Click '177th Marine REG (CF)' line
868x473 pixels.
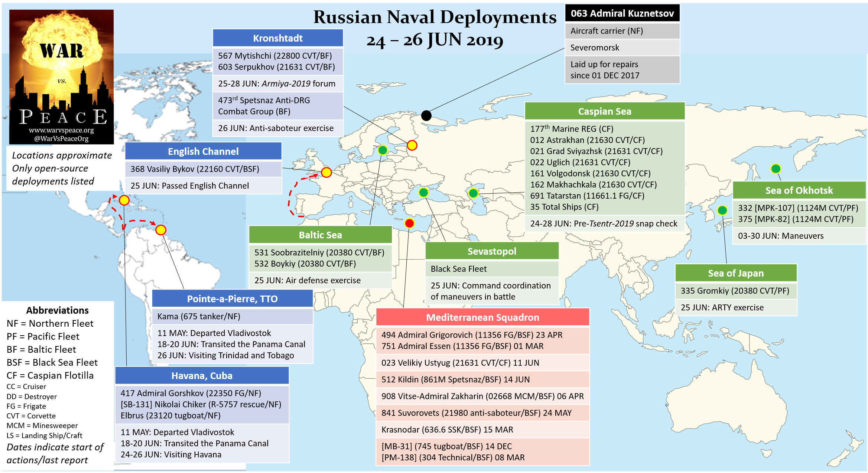[572, 128]
